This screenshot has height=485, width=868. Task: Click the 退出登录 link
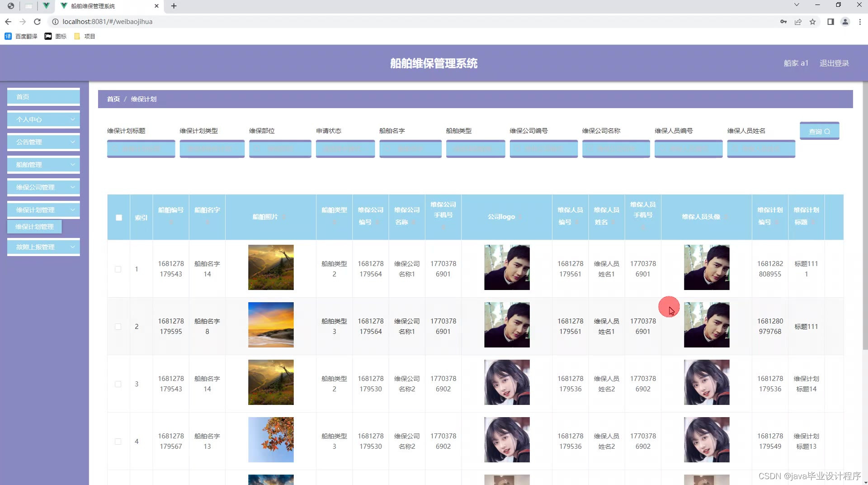(834, 63)
